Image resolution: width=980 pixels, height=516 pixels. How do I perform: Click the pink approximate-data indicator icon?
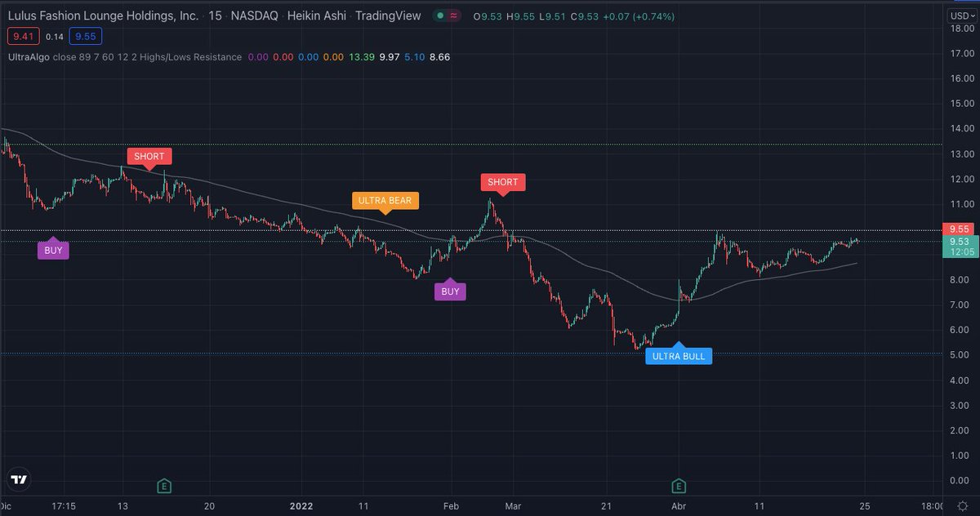point(453,16)
